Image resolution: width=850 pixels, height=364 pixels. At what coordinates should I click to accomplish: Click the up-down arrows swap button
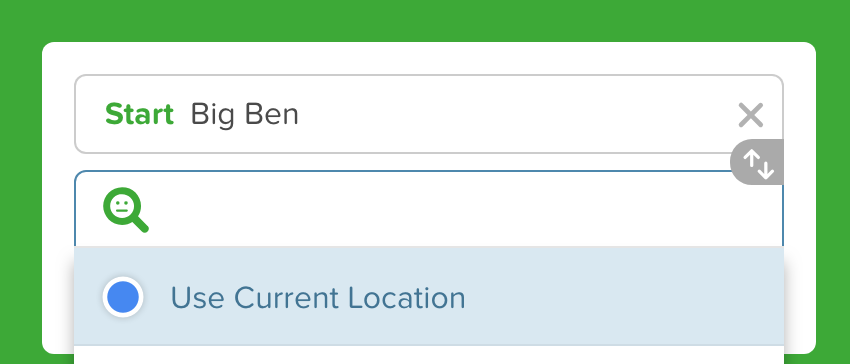point(757,162)
